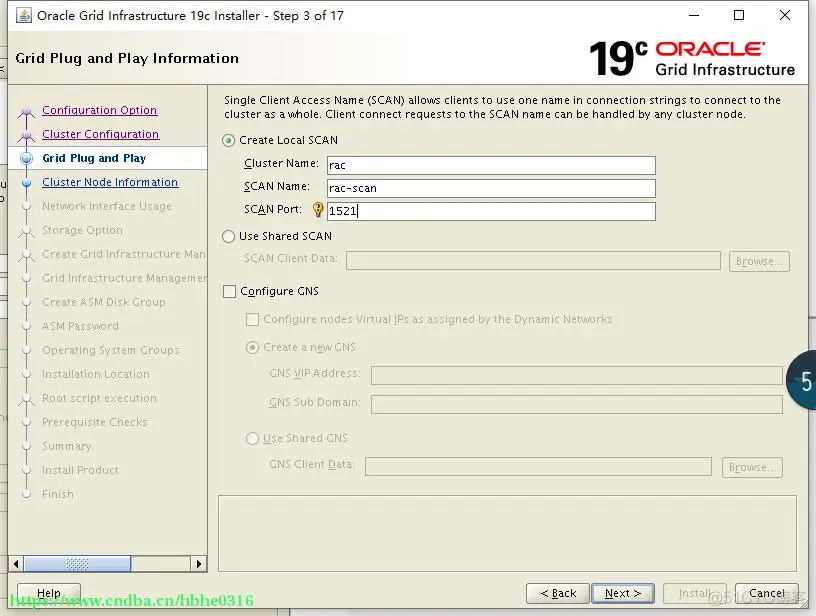Focus the SCAN Name input field
This screenshot has height=616, width=816.
tap(491, 188)
